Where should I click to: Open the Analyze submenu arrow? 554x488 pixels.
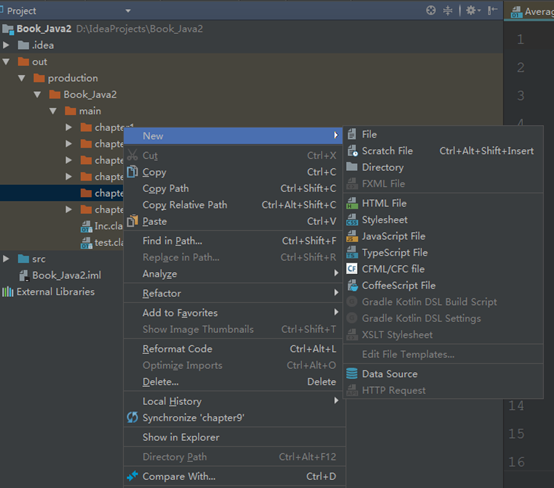click(336, 273)
